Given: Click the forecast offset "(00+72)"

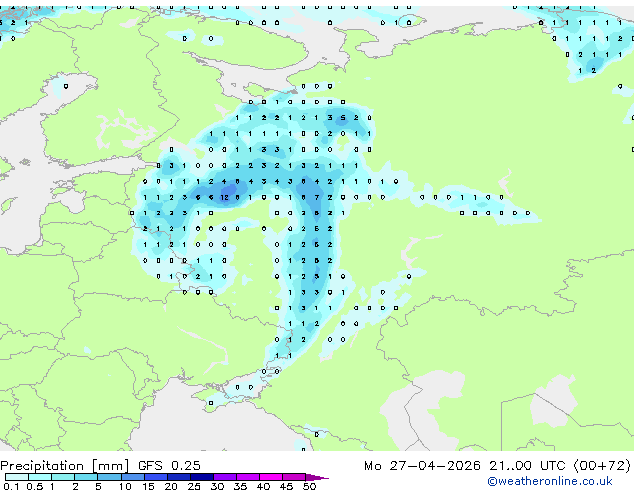Looking at the screenshot, I should click(x=602, y=466).
